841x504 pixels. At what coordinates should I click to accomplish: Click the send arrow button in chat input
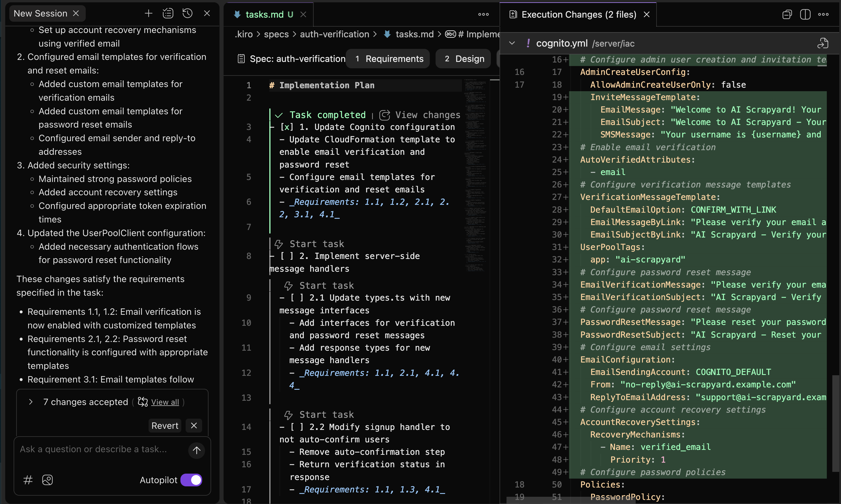[x=196, y=450]
